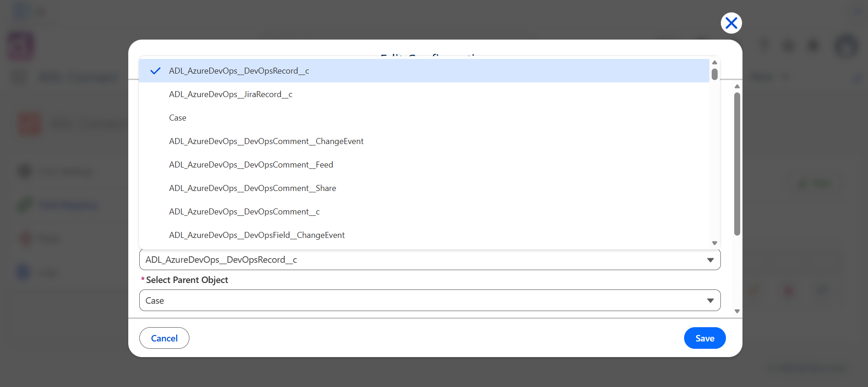Close the Edit Configuration dialog with the X icon
This screenshot has height=387, width=868.
pyautogui.click(x=731, y=23)
